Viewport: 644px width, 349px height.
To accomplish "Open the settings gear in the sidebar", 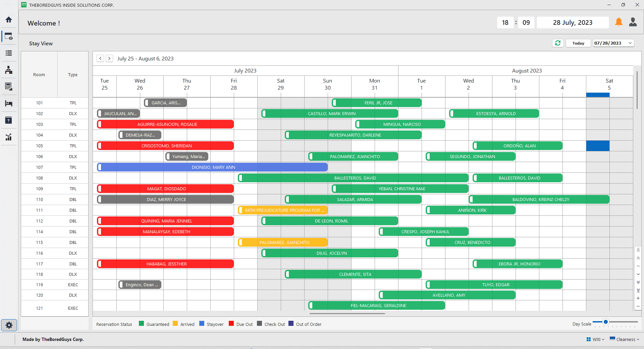I will [x=9, y=325].
